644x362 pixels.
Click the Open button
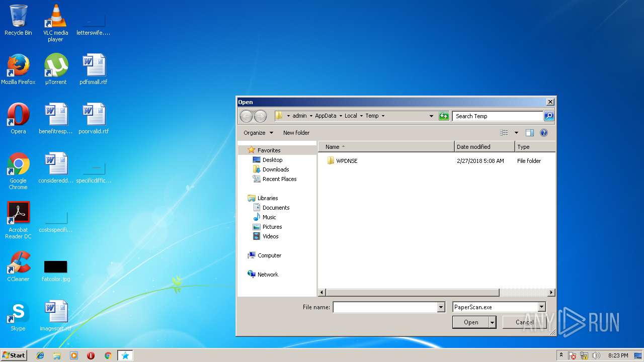tap(471, 322)
